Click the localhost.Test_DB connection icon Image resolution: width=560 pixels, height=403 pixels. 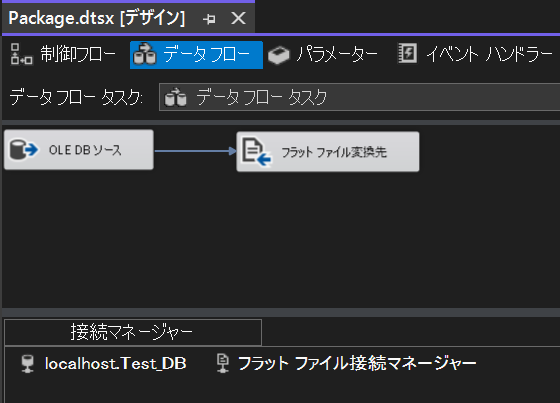(x=28, y=364)
